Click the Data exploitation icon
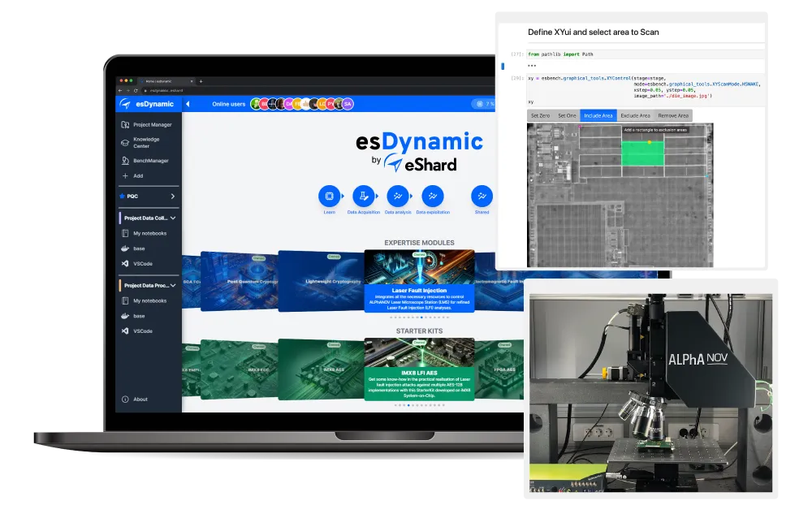This screenshot has height=514, width=812. click(434, 197)
